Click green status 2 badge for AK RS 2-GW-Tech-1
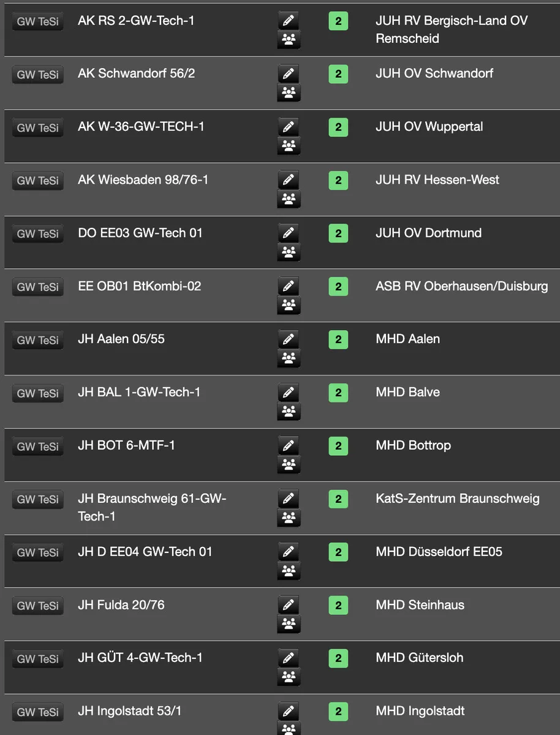Image resolution: width=560 pixels, height=735 pixels. pyautogui.click(x=338, y=21)
